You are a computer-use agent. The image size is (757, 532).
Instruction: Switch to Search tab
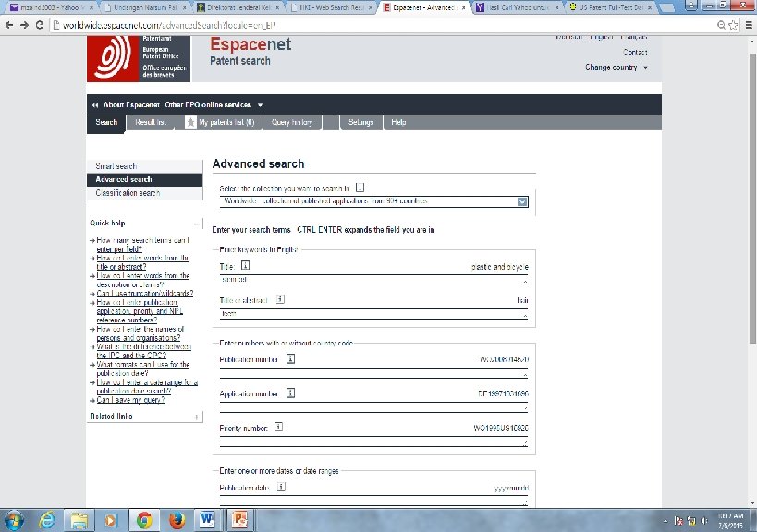click(106, 123)
